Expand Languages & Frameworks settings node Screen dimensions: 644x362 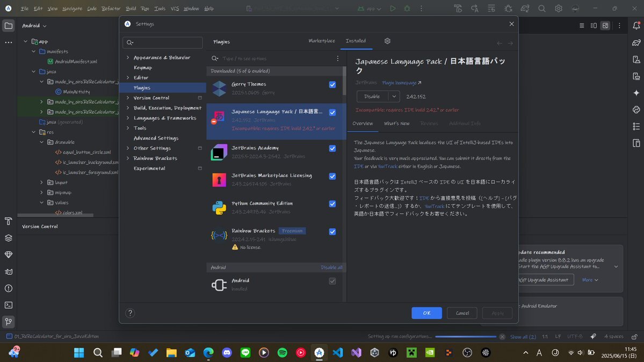(x=128, y=118)
